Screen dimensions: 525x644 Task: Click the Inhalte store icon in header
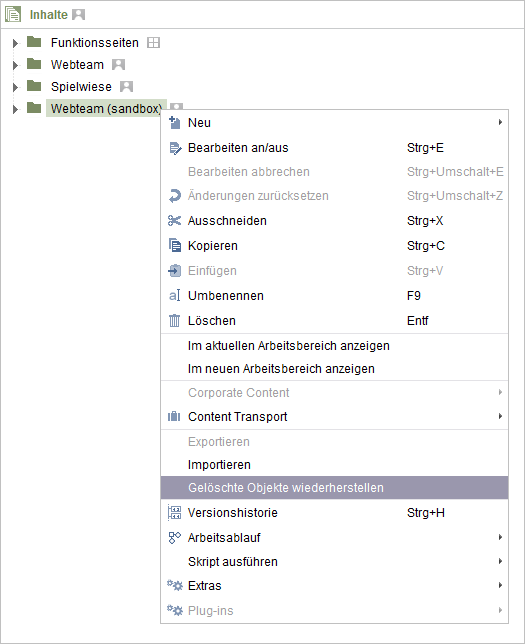pos(13,14)
